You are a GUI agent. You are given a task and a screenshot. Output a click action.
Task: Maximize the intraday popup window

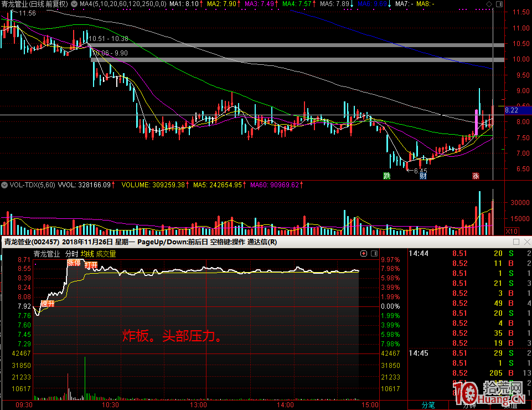click(x=516, y=242)
